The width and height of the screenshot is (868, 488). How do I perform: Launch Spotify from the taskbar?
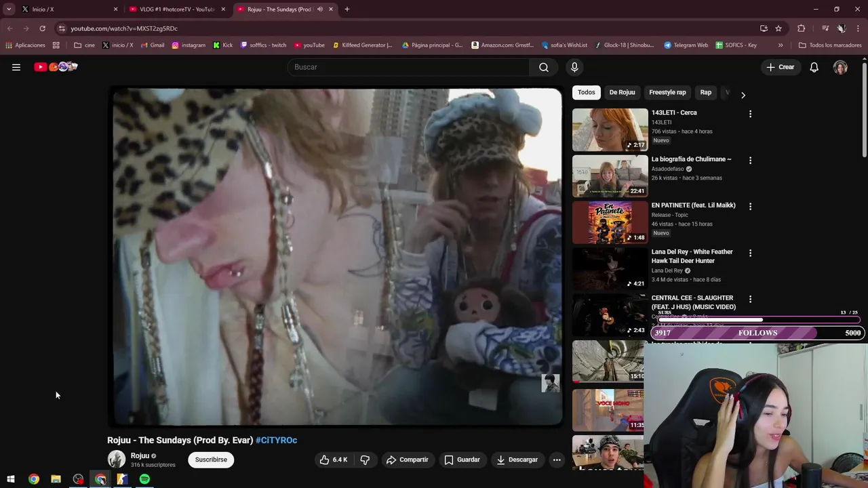pos(144,479)
